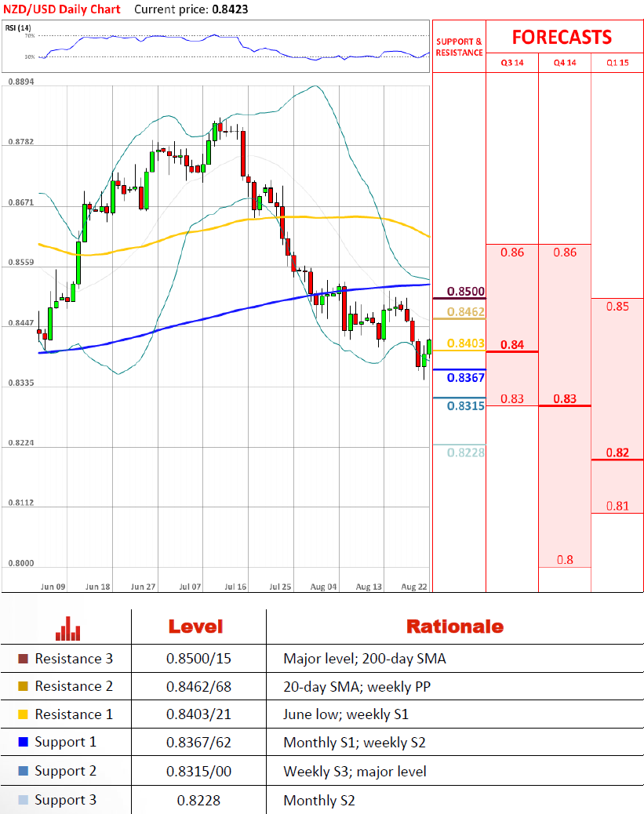Click the 0.81 value in Q1 15 column
Screen dimensions: 644x814
(617, 506)
